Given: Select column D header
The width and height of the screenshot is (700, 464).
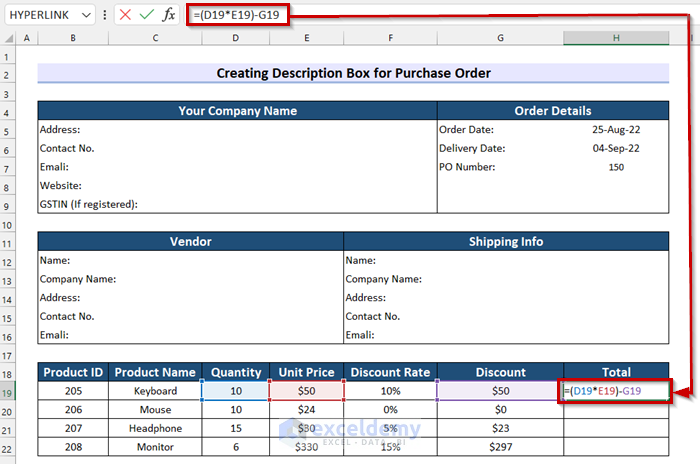Looking at the screenshot, I should pos(236,38).
